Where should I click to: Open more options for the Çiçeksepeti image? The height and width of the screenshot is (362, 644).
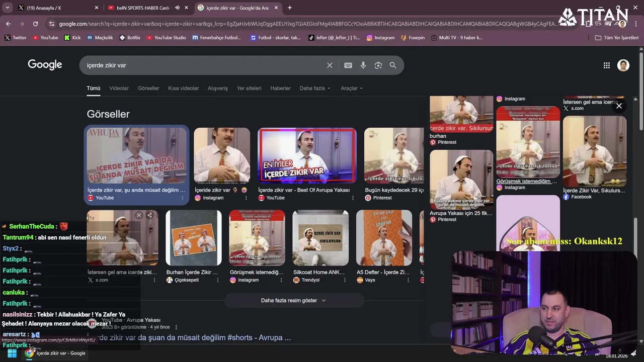(218, 280)
